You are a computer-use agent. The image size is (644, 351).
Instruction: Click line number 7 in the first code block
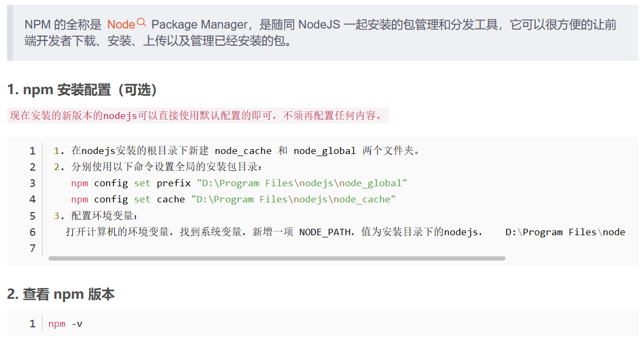click(x=32, y=248)
